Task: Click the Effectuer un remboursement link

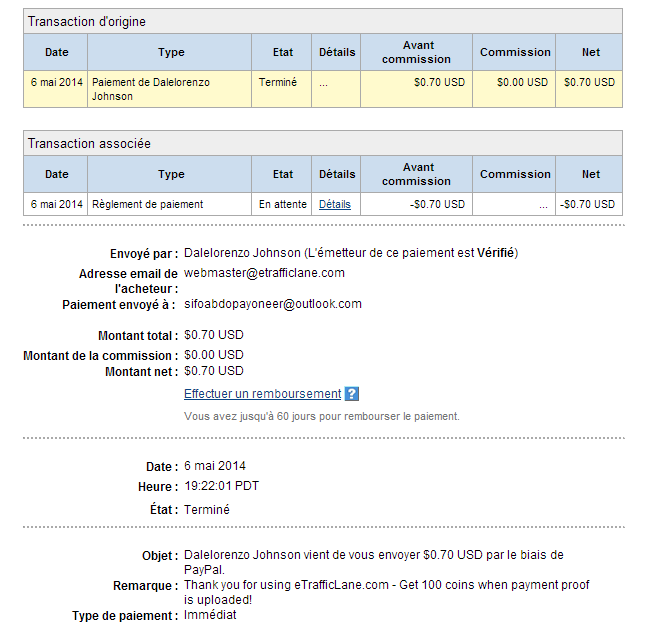Action: (x=262, y=394)
